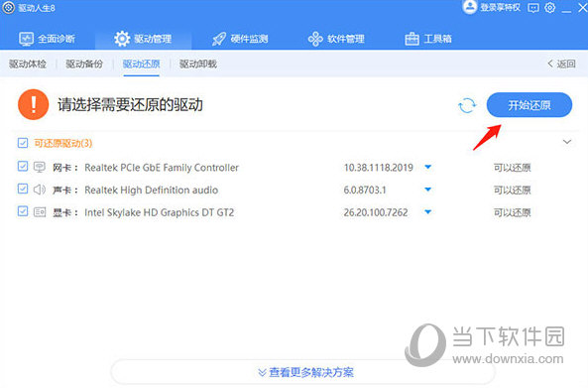The image size is (588, 388).
Task: Click the user avatar icon
Action: (x=469, y=7)
